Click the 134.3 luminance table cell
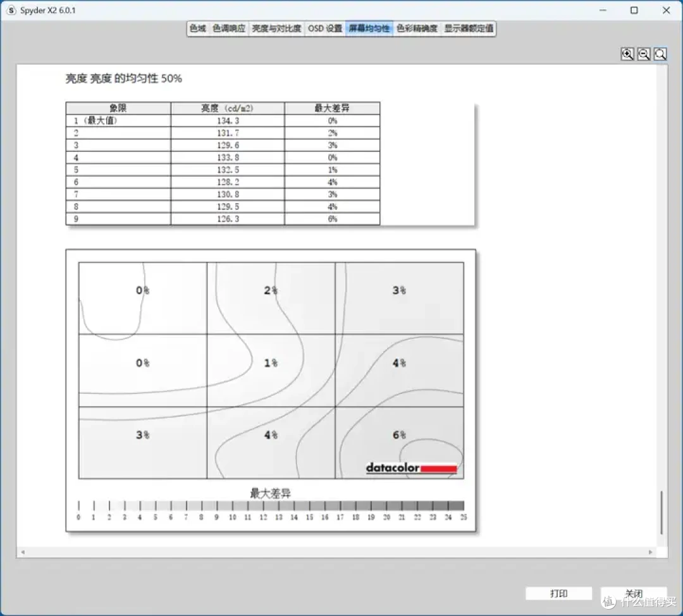Image resolution: width=683 pixels, height=616 pixels. pyautogui.click(x=228, y=121)
